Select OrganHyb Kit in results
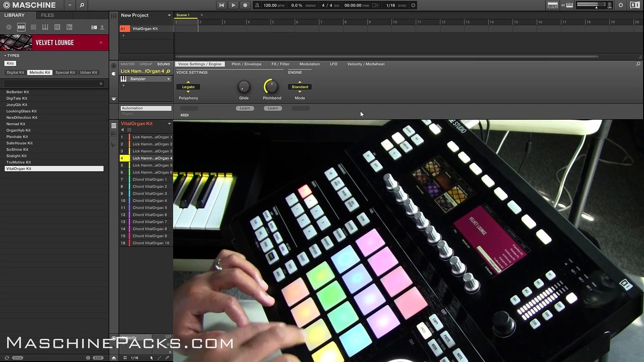This screenshot has height=362, width=644. click(x=18, y=130)
